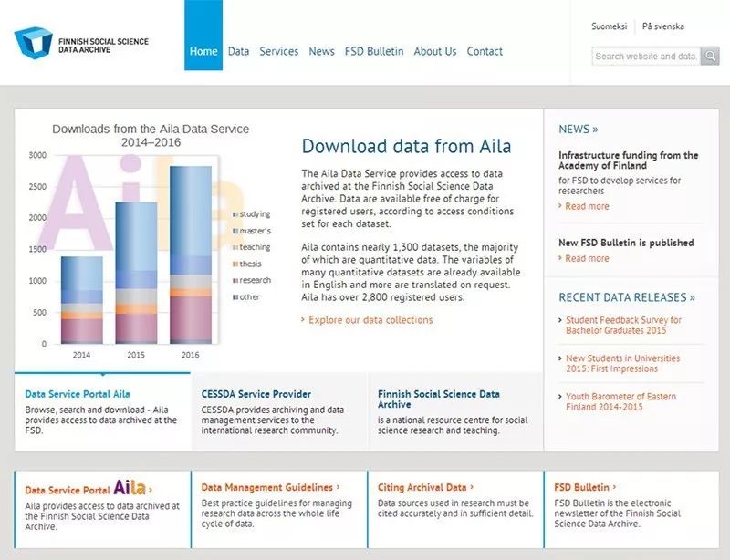The height and width of the screenshot is (560, 730).
Task: Switch language to På svenska
Action: click(x=663, y=26)
